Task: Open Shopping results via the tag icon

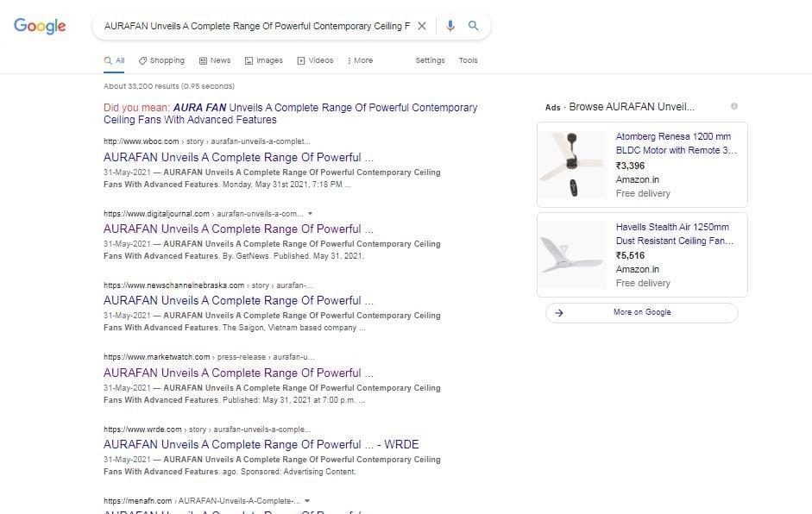Action: pos(142,60)
